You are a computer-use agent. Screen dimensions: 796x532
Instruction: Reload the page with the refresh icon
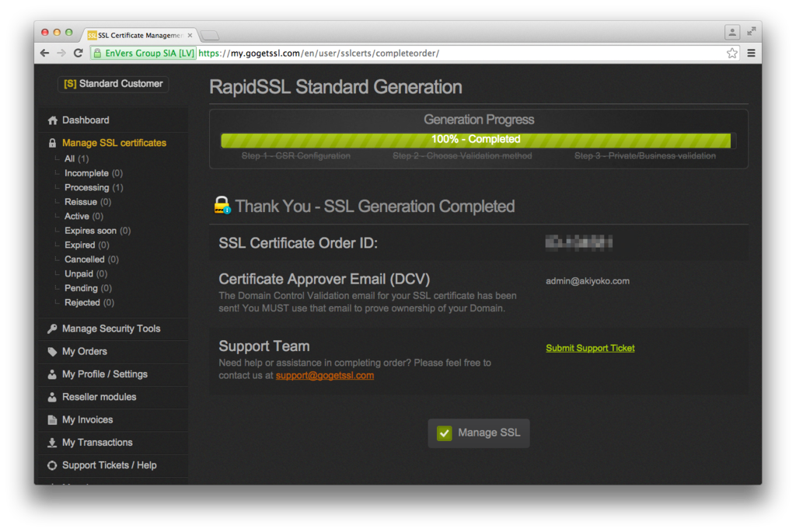point(79,53)
